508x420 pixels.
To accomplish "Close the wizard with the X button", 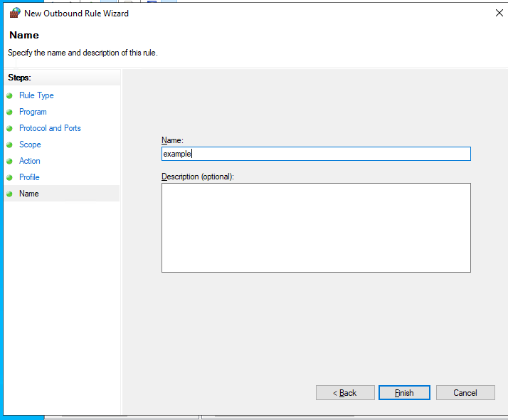I will (499, 13).
